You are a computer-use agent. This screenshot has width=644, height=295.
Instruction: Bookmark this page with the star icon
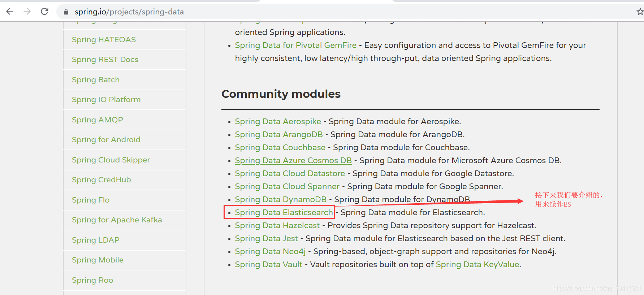[x=640, y=12]
